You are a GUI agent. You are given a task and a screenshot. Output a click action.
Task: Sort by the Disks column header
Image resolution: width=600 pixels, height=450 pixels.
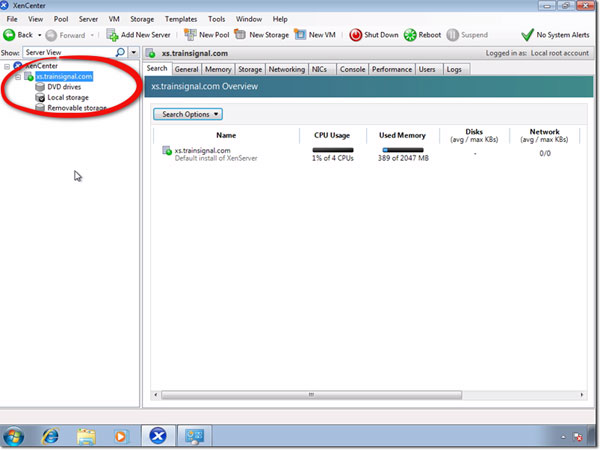[474, 135]
